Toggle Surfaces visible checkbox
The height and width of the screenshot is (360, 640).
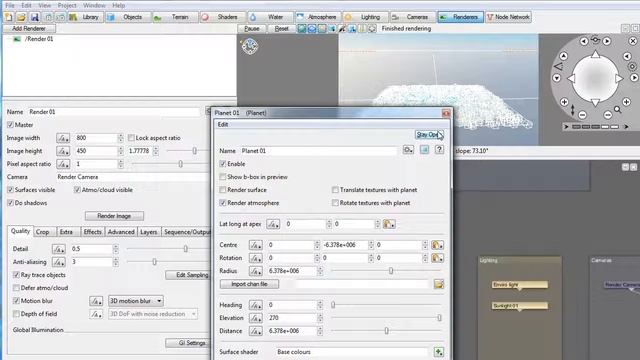click(x=10, y=190)
